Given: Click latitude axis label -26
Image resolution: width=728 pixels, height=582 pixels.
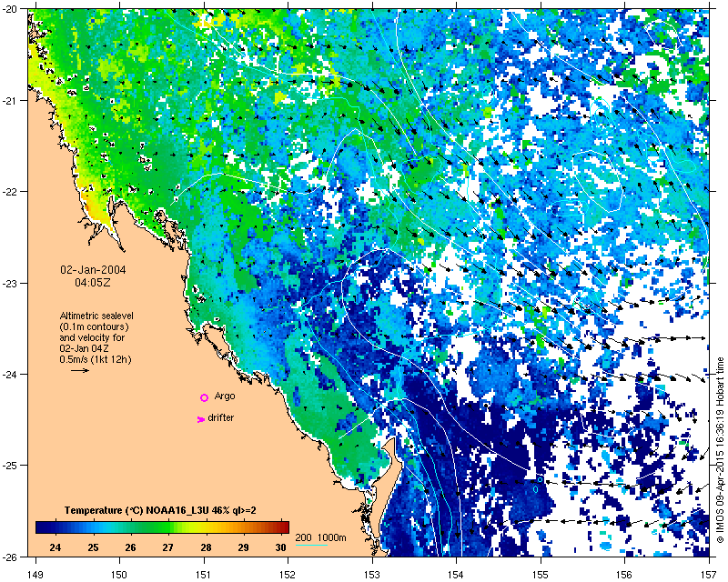Looking at the screenshot, I should pos(10,556).
